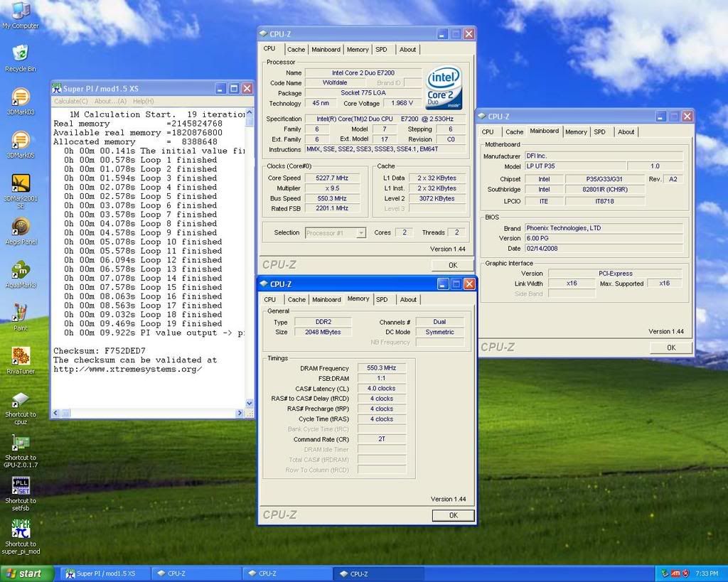Click CPU-Z mainboard window title icon
The height and width of the screenshot is (582, 728).
482,116
